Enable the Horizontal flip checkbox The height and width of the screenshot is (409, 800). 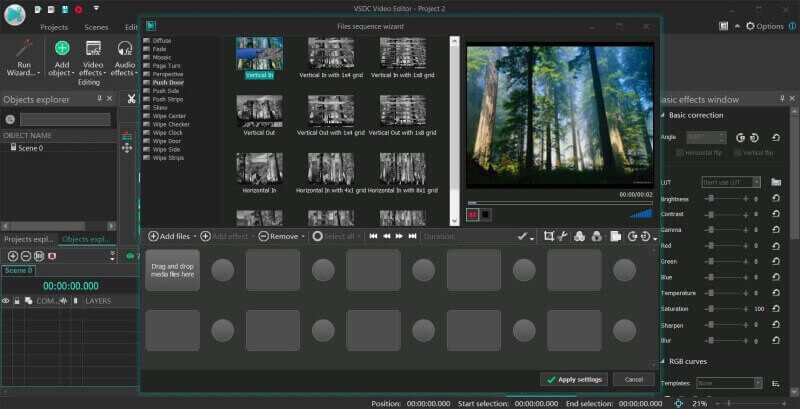click(680, 153)
